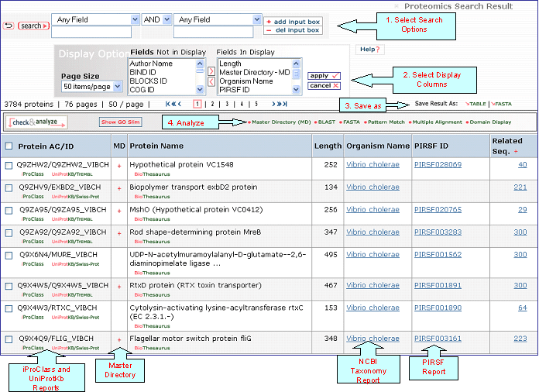Tick the checkbox for Q9ZHV9/EXBD2_VIBCH

(x=9, y=187)
